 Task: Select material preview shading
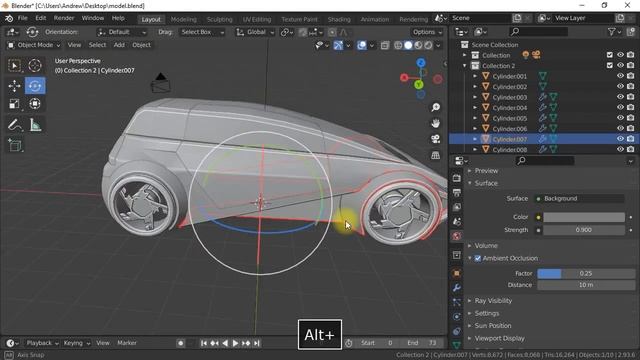tap(418, 45)
